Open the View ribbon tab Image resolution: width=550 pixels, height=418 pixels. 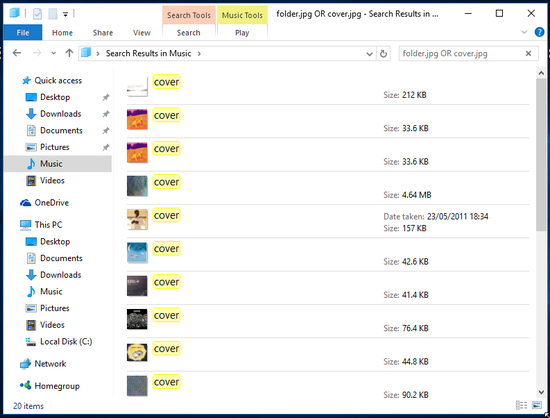[x=142, y=33]
